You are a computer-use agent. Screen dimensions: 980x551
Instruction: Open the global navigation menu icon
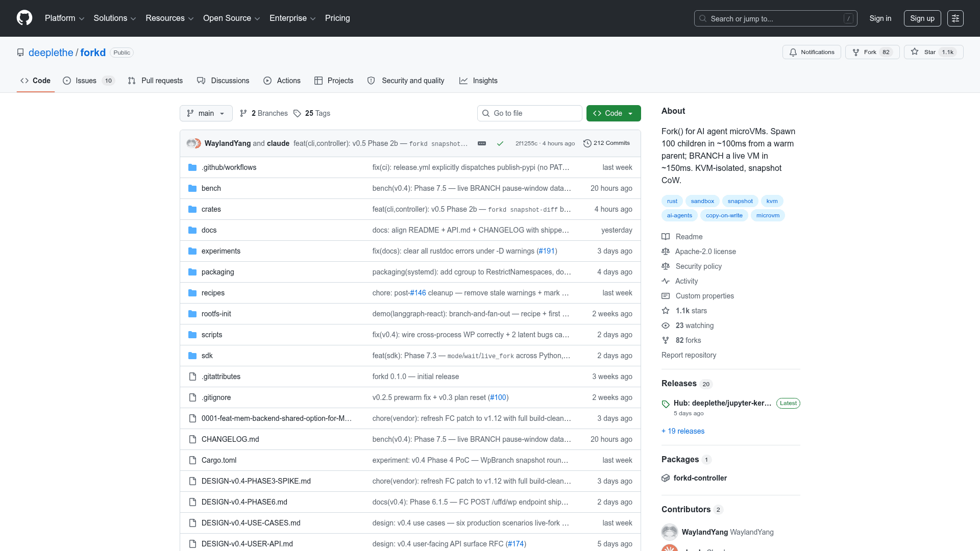pos(955,18)
